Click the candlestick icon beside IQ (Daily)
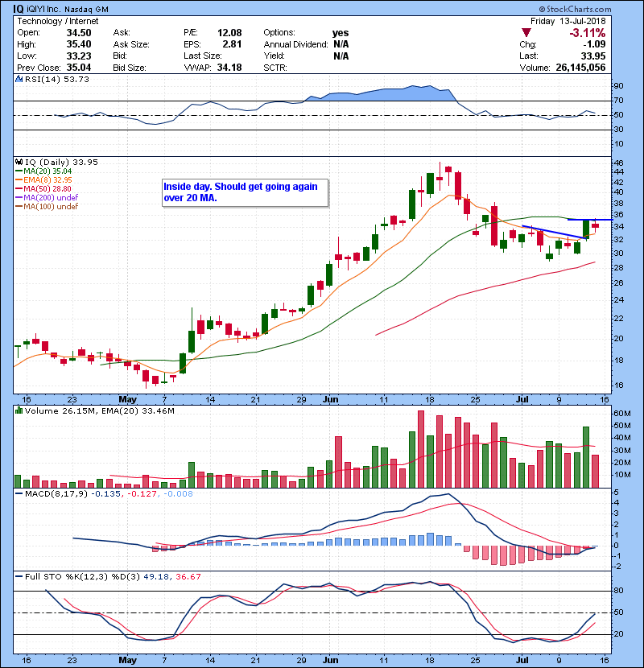Image resolution: width=644 pixels, height=668 pixels. point(19,162)
